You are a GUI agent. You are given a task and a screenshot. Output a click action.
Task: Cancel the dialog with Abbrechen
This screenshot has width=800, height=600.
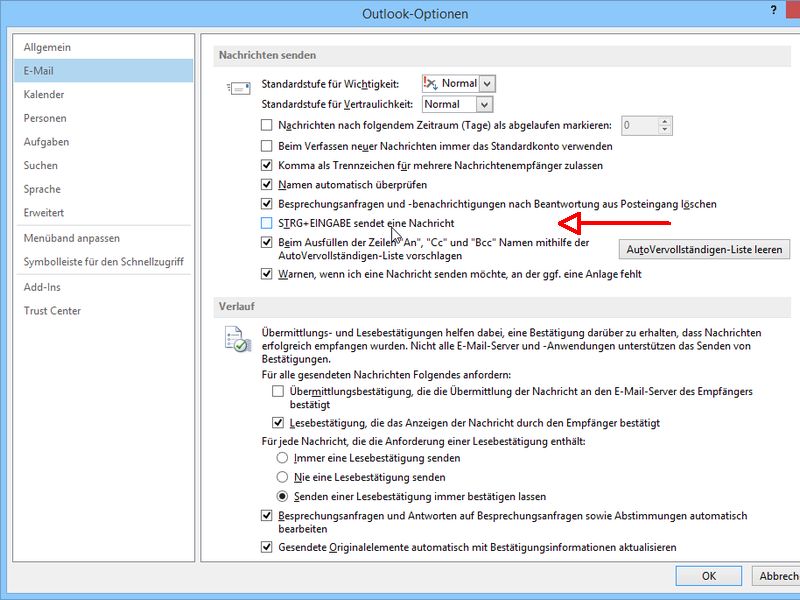[777, 576]
